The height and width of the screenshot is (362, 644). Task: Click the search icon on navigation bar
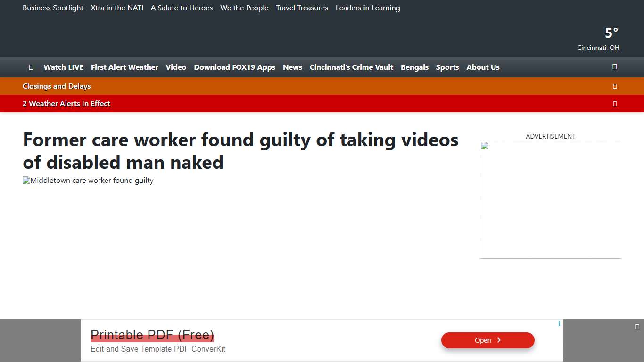614,67
